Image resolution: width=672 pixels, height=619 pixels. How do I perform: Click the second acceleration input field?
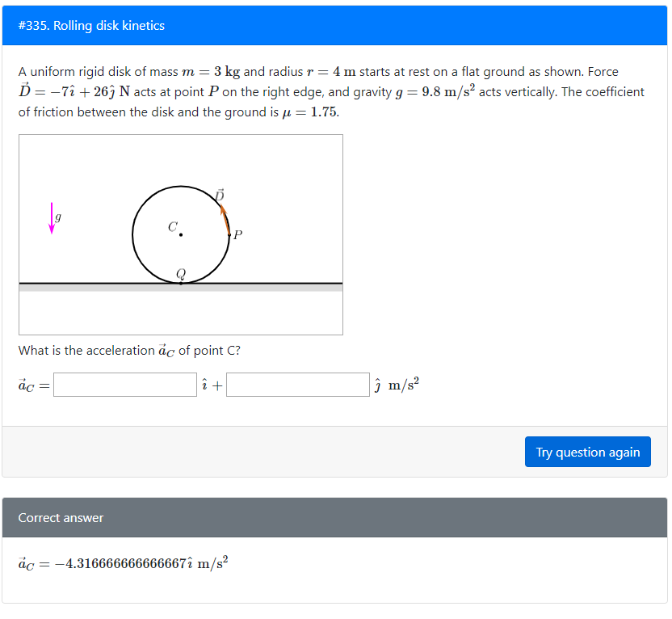pos(298,385)
